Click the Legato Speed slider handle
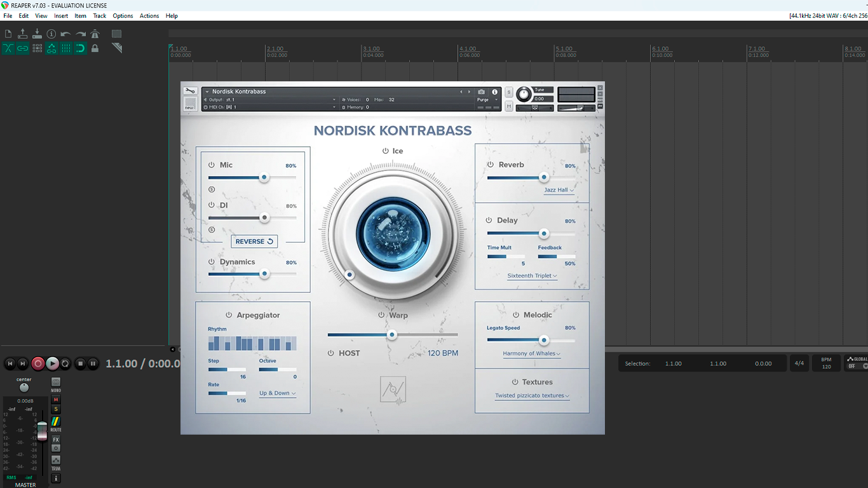Image resolution: width=868 pixels, height=488 pixels. 543,340
